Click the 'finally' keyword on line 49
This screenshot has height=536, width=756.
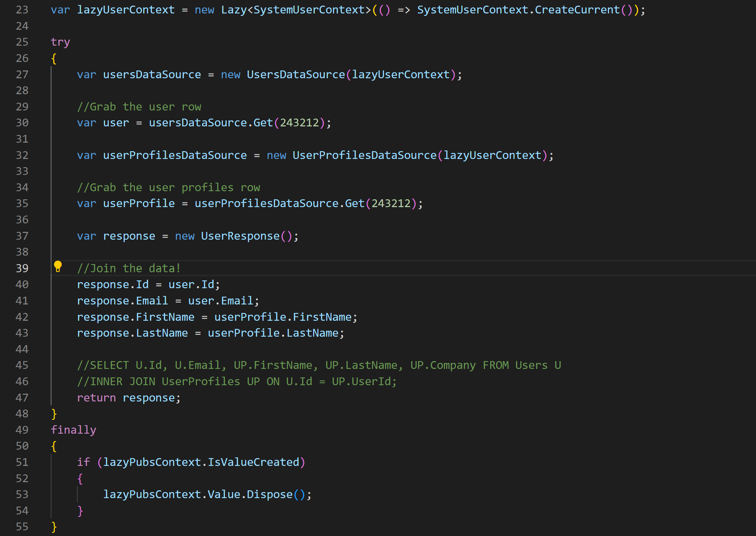point(73,430)
